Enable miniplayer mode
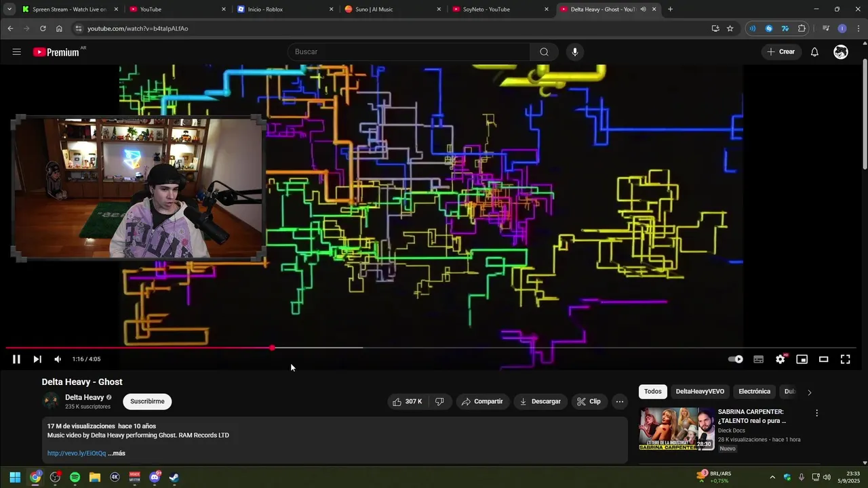 point(802,359)
